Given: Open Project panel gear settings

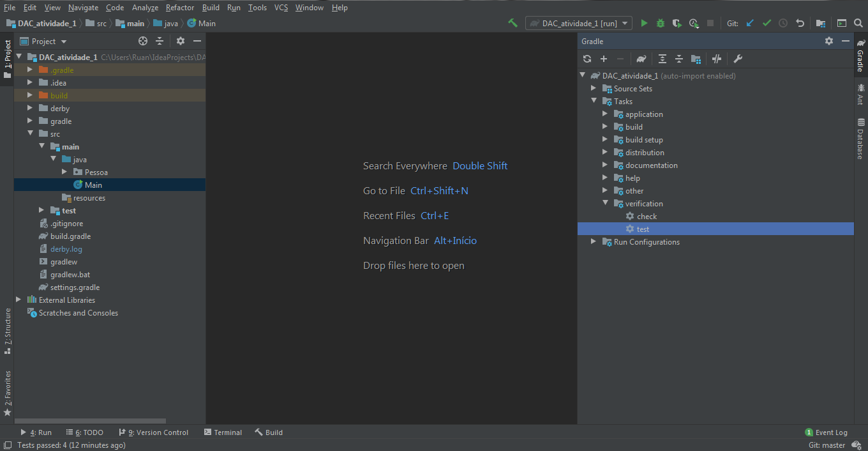Looking at the screenshot, I should coord(181,41).
